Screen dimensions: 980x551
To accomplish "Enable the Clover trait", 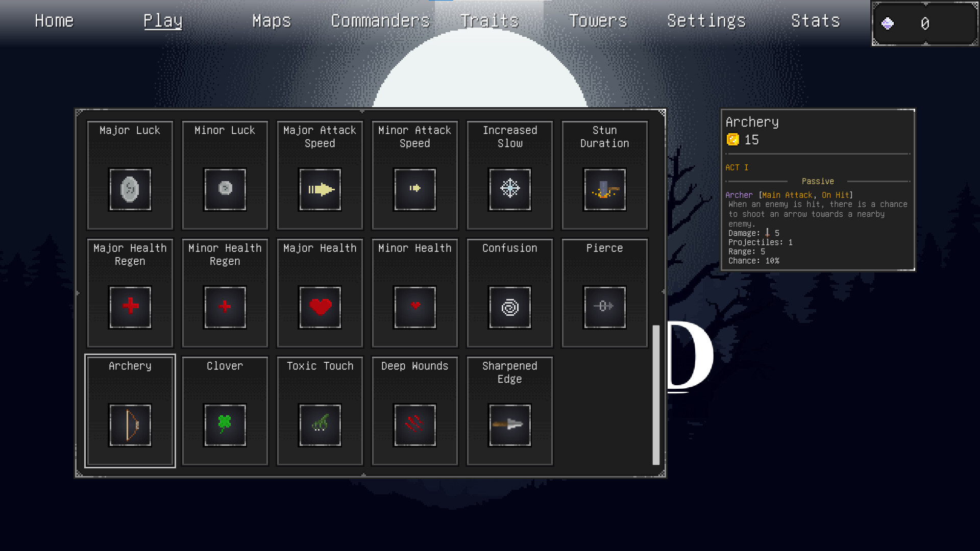I will pos(225,411).
